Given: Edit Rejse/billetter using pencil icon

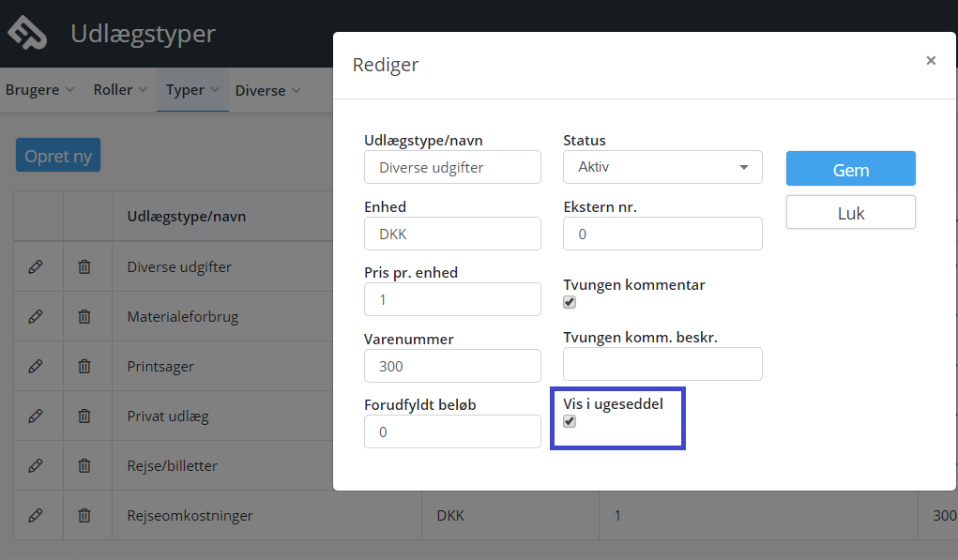Looking at the screenshot, I should tap(36, 465).
